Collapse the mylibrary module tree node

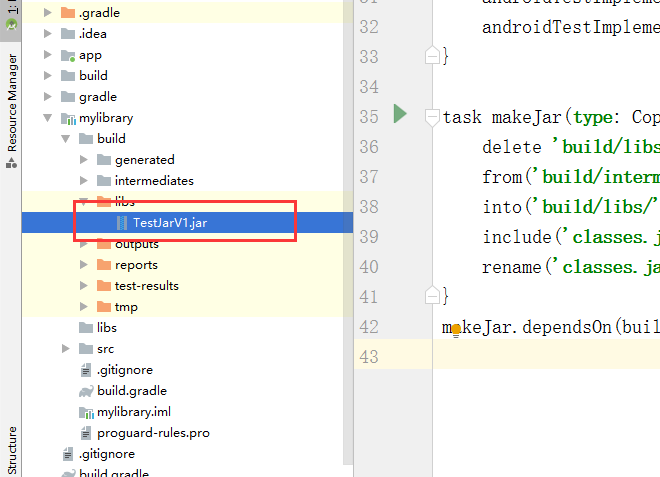click(48, 118)
